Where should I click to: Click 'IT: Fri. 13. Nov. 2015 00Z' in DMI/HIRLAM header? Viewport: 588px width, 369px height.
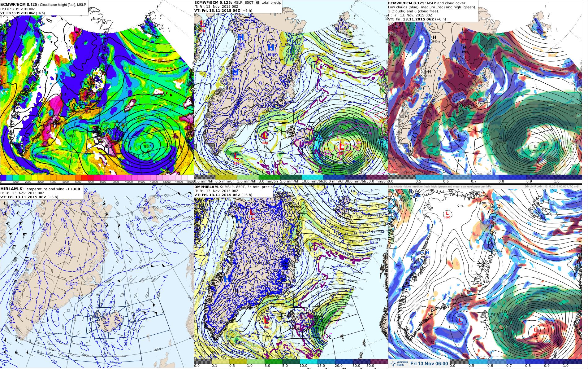tap(216, 191)
